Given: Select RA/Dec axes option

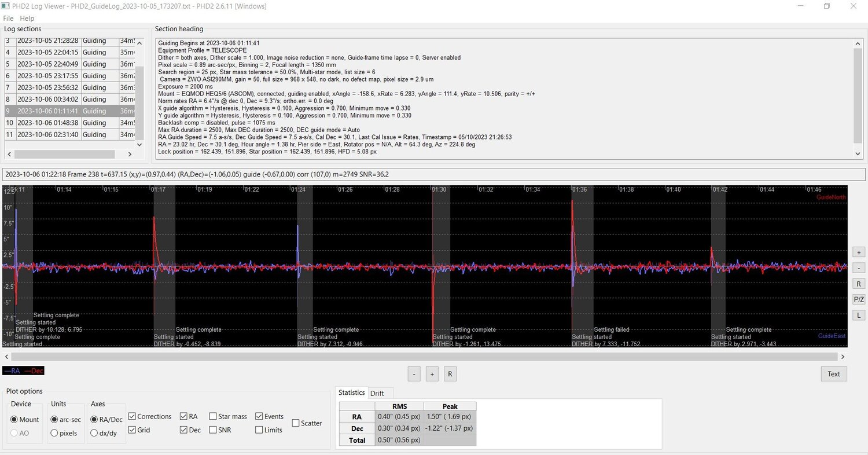Looking at the screenshot, I should pyautogui.click(x=106, y=419).
